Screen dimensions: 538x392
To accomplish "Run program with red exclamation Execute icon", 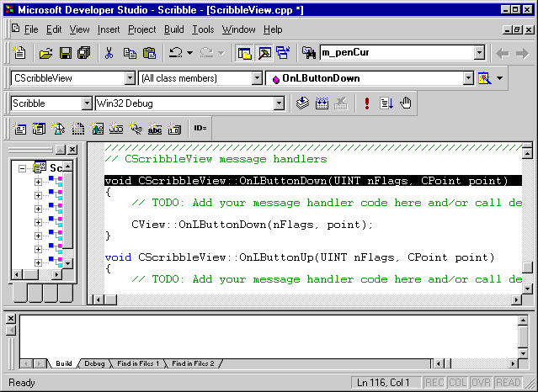I will pyautogui.click(x=367, y=103).
